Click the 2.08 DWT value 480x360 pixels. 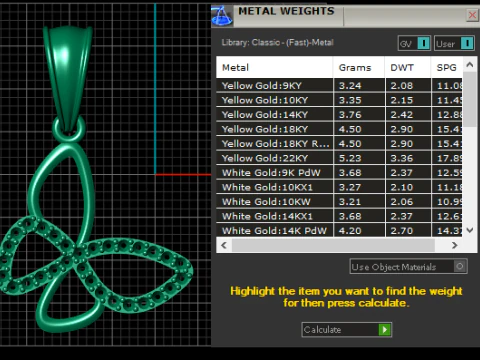coord(402,86)
